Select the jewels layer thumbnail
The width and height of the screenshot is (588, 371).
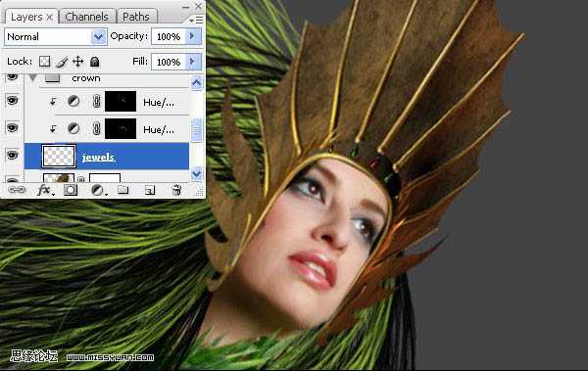[59, 156]
